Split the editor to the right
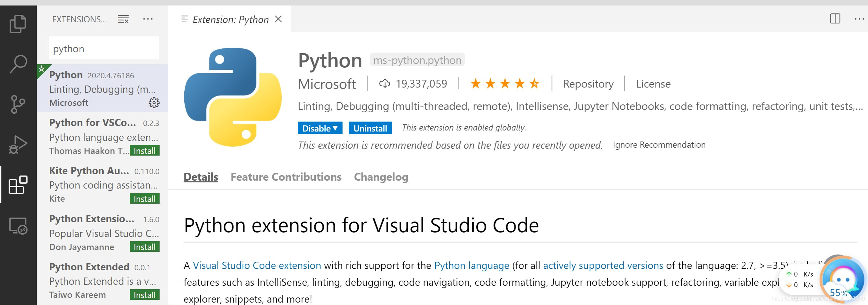The height and width of the screenshot is (305, 868). click(x=835, y=19)
